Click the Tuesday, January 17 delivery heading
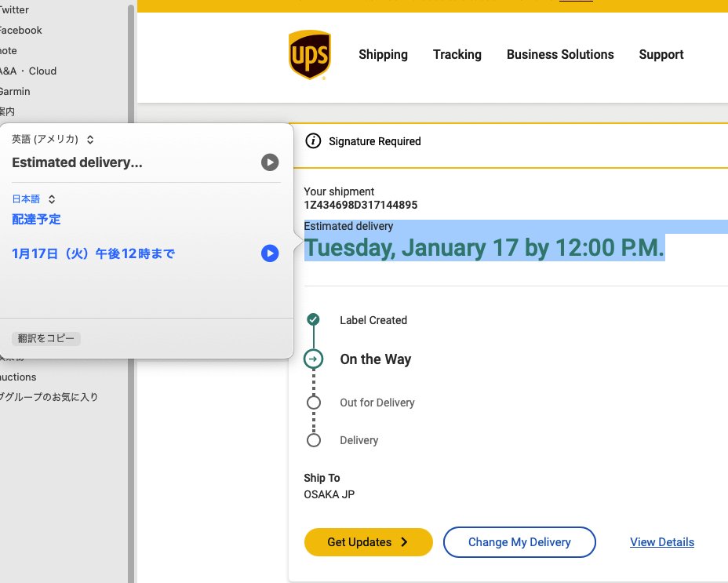Image resolution: width=728 pixels, height=583 pixels. [484, 248]
